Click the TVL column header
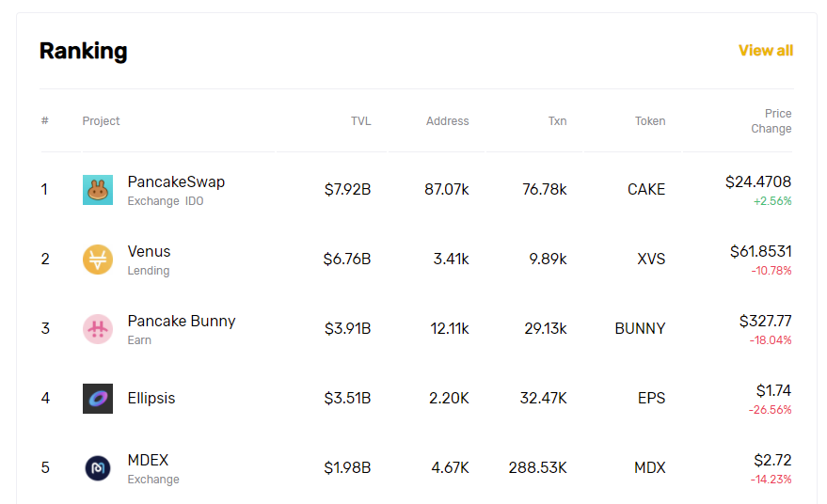The height and width of the screenshot is (504, 827). 360,121
